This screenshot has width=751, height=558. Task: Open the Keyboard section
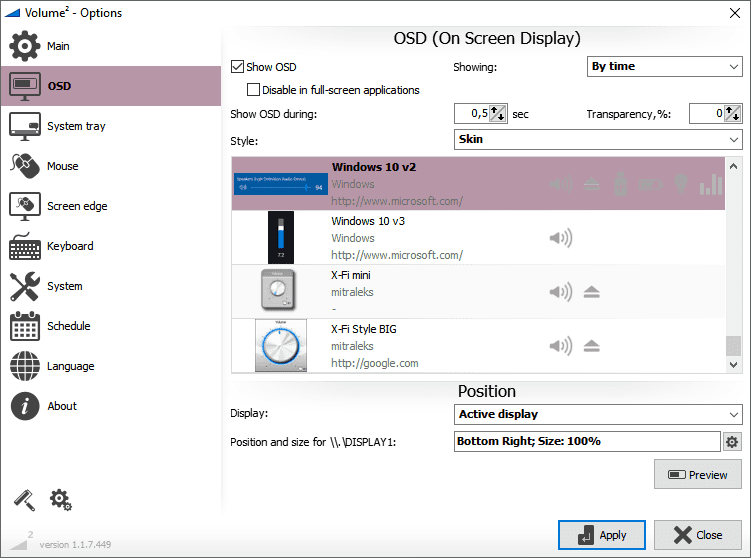tap(111, 246)
